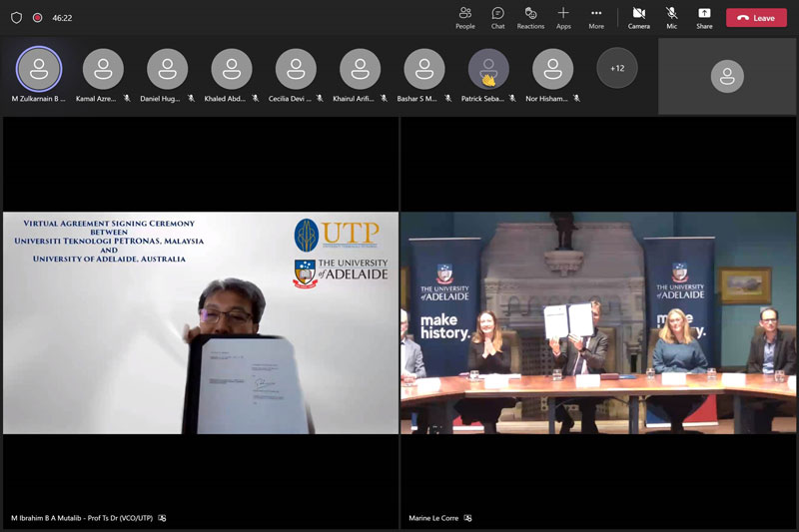Image resolution: width=799 pixels, height=532 pixels.
Task: Select the Marine Le Corre video feed
Action: coord(598,322)
